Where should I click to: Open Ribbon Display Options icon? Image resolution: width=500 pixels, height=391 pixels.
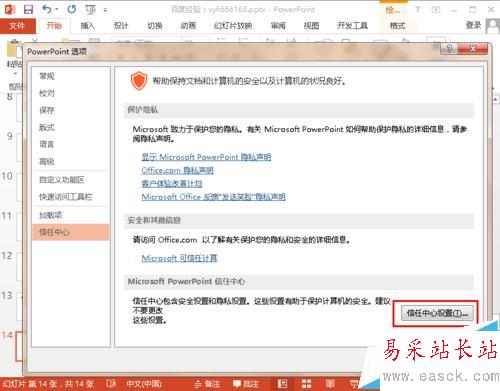436,10
